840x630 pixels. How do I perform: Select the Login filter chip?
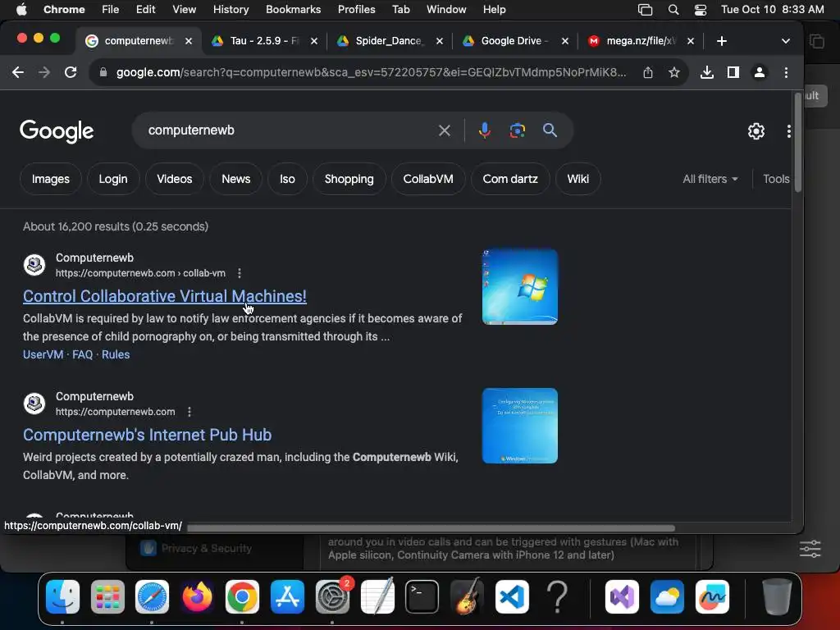tap(113, 179)
